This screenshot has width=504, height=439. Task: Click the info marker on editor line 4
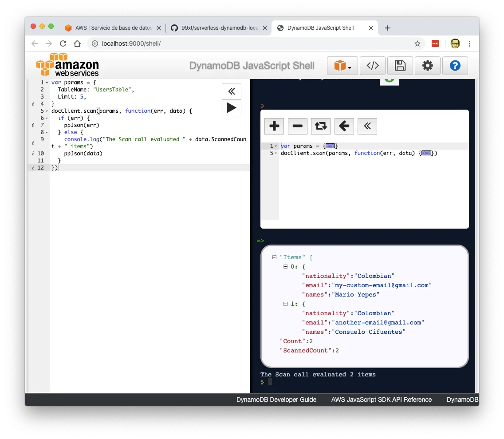[x=33, y=104]
